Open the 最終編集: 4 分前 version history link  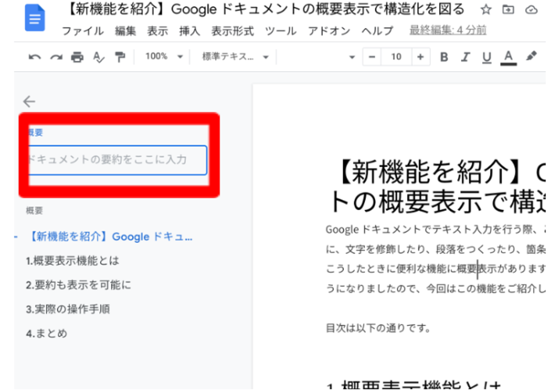[448, 30]
